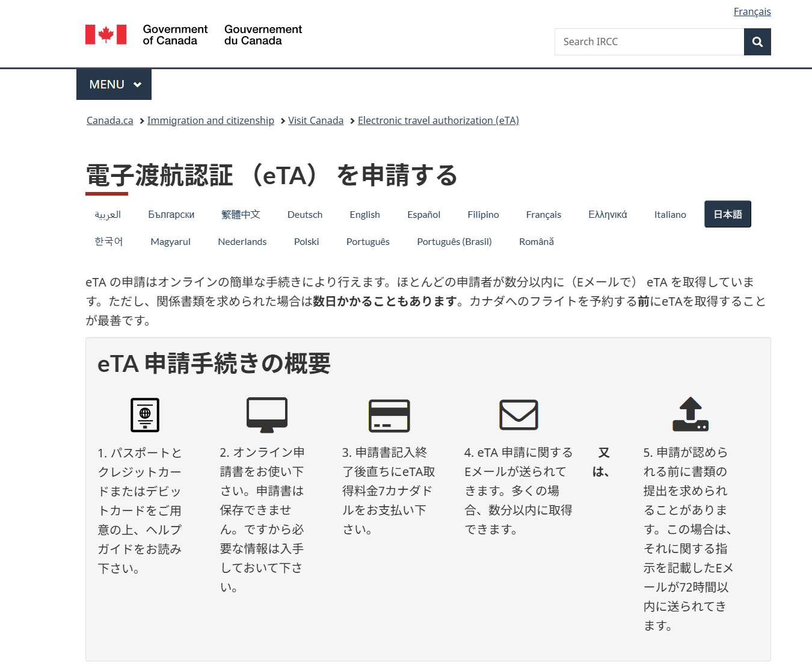The image size is (812, 668).
Task: Select the Filipino language tab
Action: [484, 214]
